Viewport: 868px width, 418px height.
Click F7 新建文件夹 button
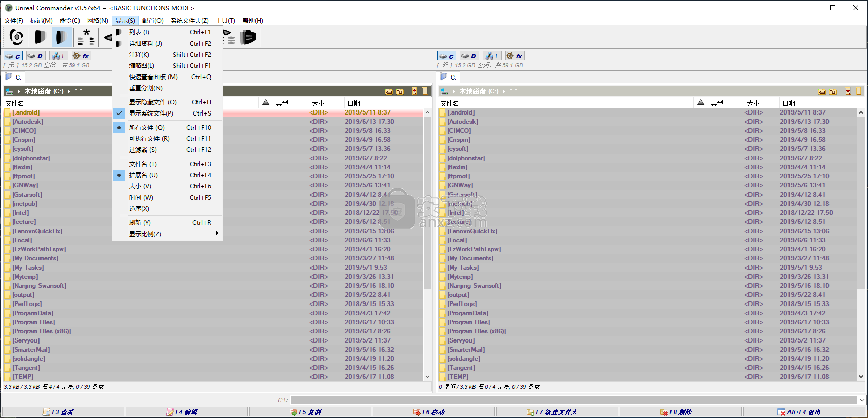[x=557, y=412]
